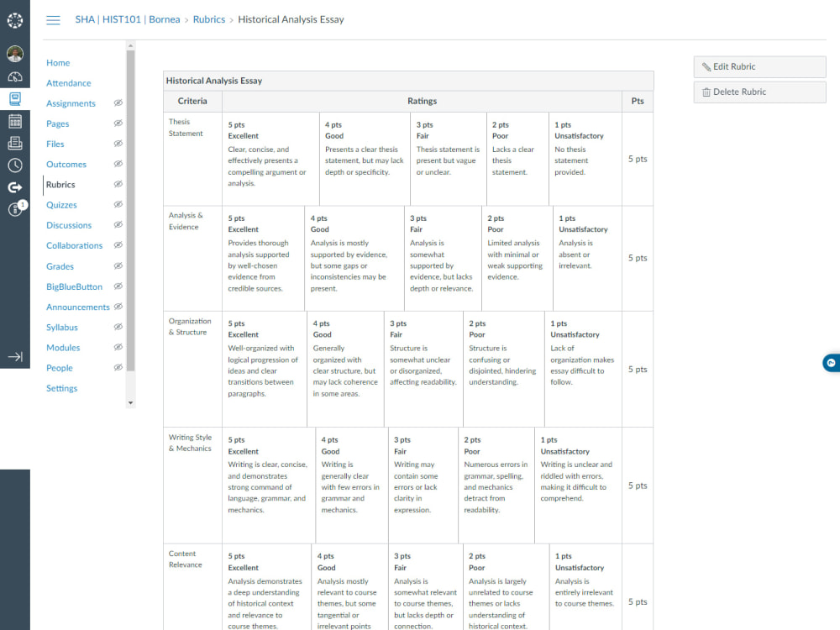The image size is (840, 630).
Task: Open Pages in course menu
Action: (57, 123)
